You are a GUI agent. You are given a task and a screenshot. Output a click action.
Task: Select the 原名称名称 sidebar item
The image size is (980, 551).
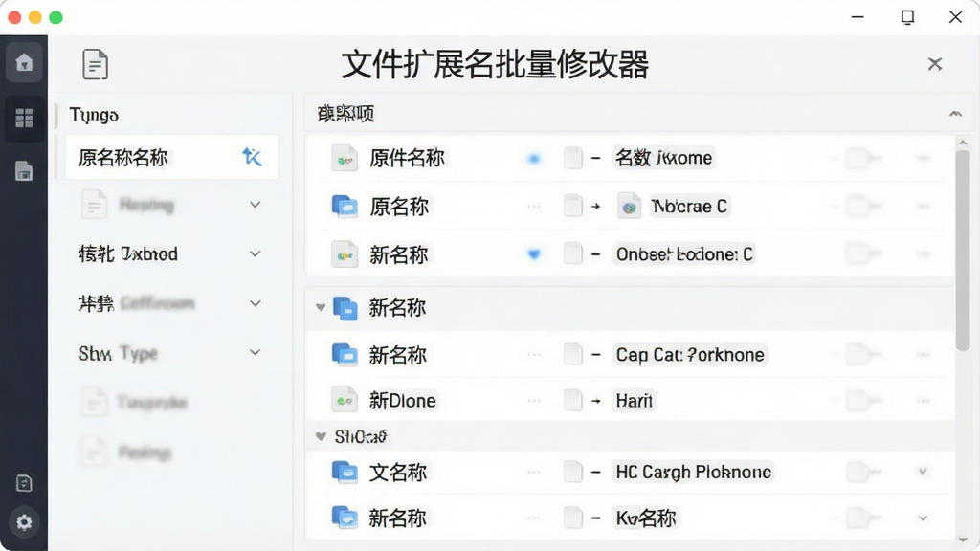(172, 157)
